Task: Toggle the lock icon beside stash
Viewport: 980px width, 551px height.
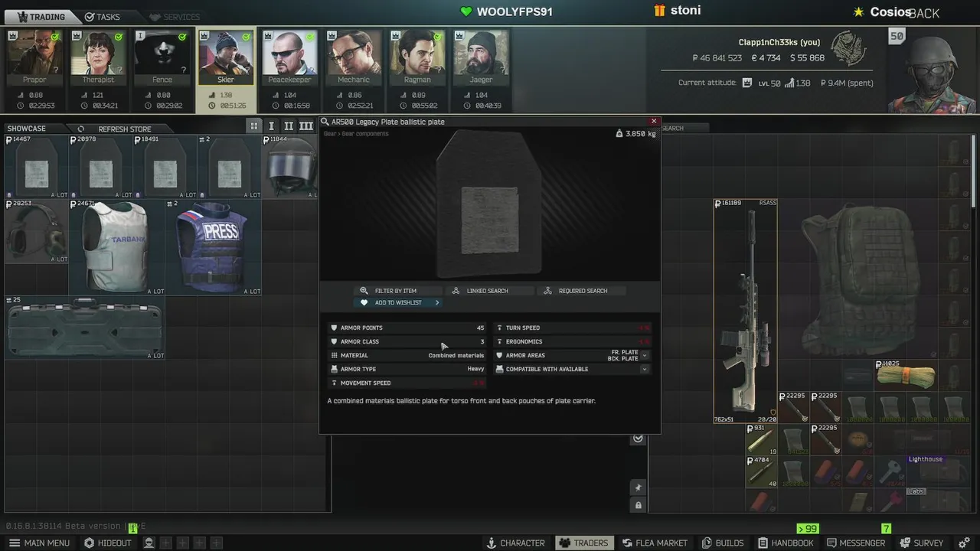Action: tap(639, 505)
